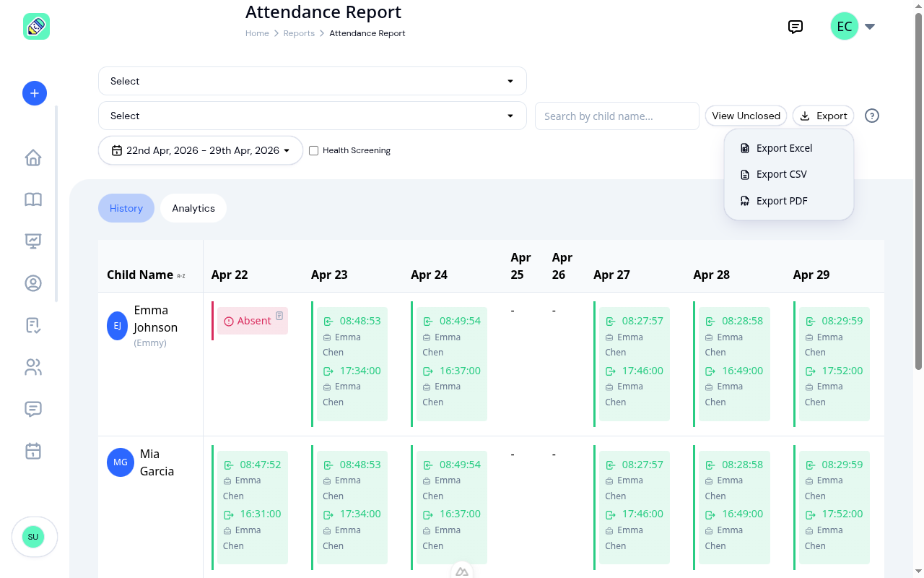Click the help question mark icon
Screen dimensions: 924x578
(872, 116)
